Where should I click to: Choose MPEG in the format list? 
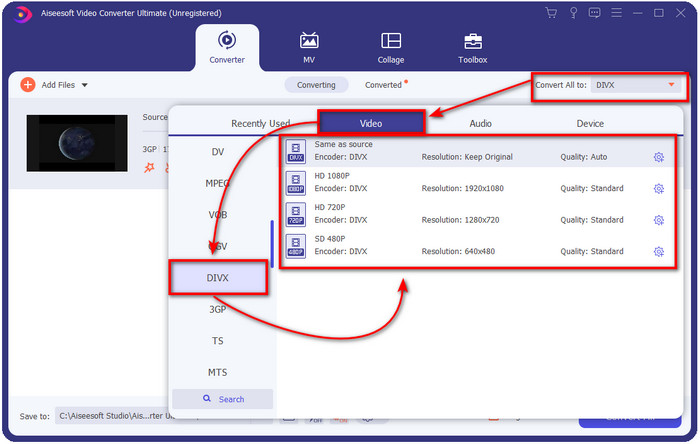coord(218,183)
